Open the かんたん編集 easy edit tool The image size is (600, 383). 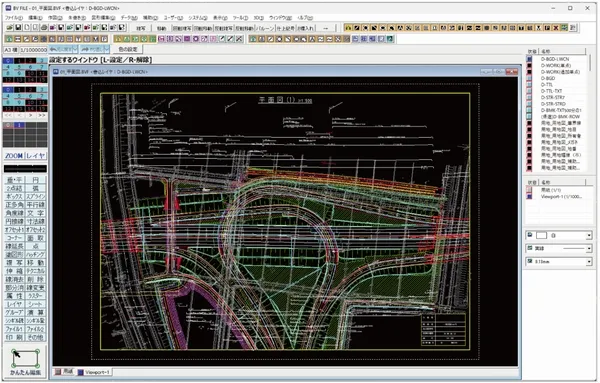point(26,362)
